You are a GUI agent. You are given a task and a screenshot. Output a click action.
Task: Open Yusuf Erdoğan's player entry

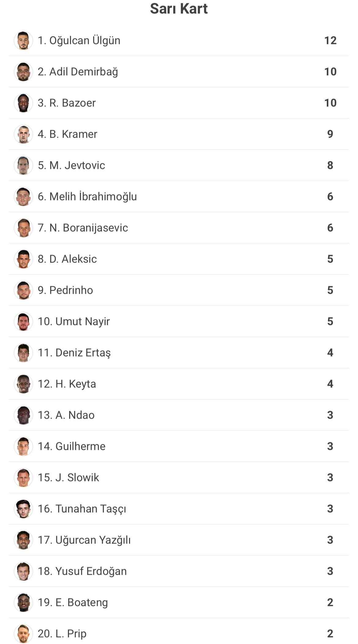179,571
